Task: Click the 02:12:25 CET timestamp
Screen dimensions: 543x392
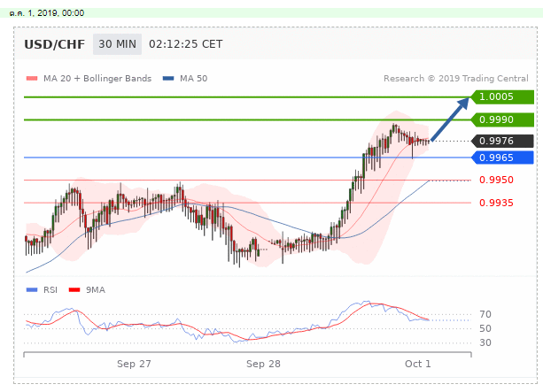Action: [x=186, y=44]
